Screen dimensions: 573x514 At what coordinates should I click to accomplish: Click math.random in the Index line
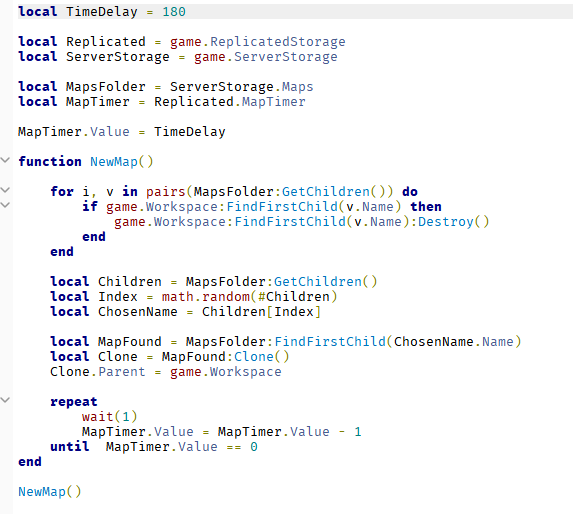206,297
